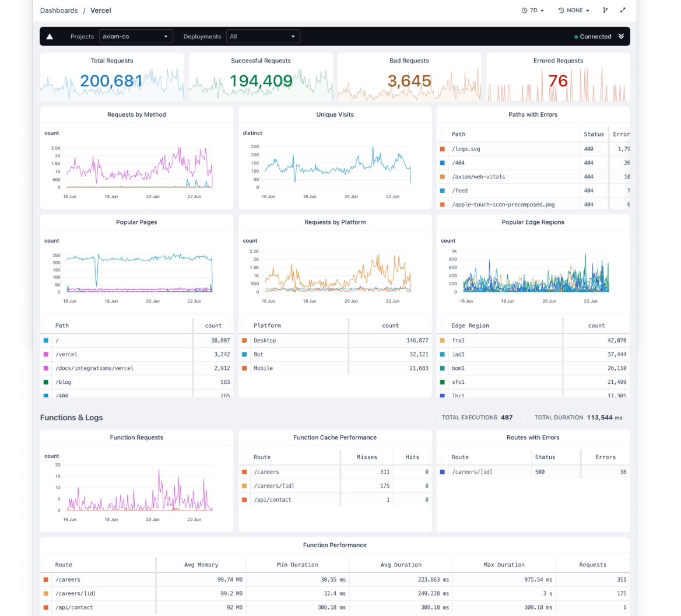Screen dimensions: 681x616
Task: Click the /logo.svg path legend square
Action: [443, 149]
